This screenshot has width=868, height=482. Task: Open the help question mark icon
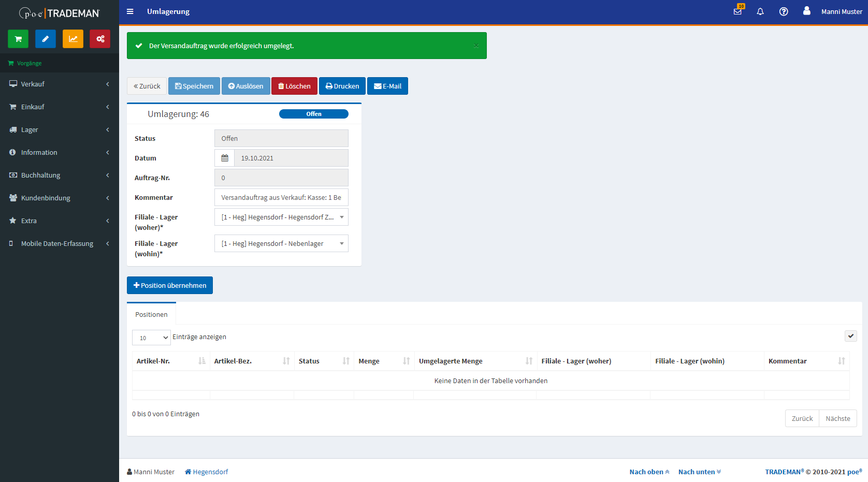pyautogui.click(x=784, y=11)
